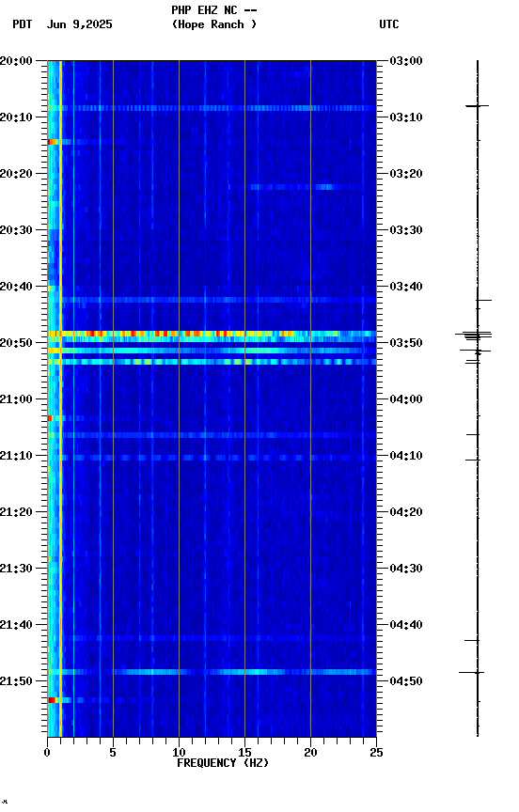Click the UTC time label 03:20

(x=406, y=174)
